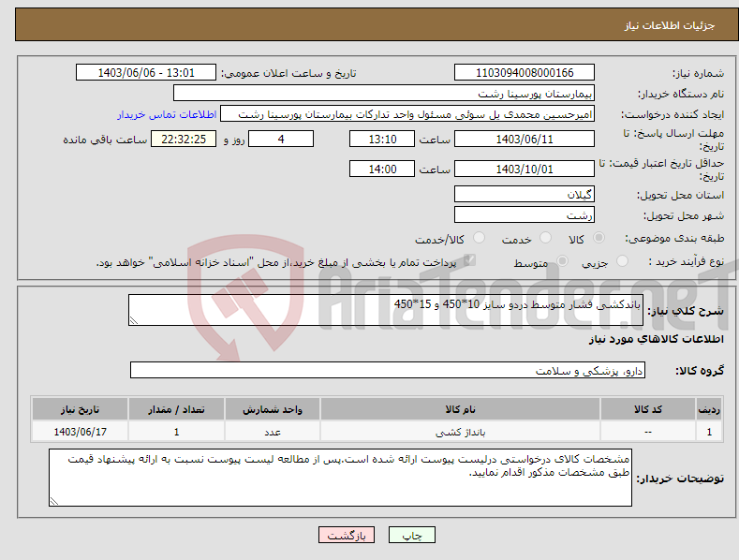This screenshot has height=560, width=739.
Task: Click the ردیف column header
Action: (709, 409)
